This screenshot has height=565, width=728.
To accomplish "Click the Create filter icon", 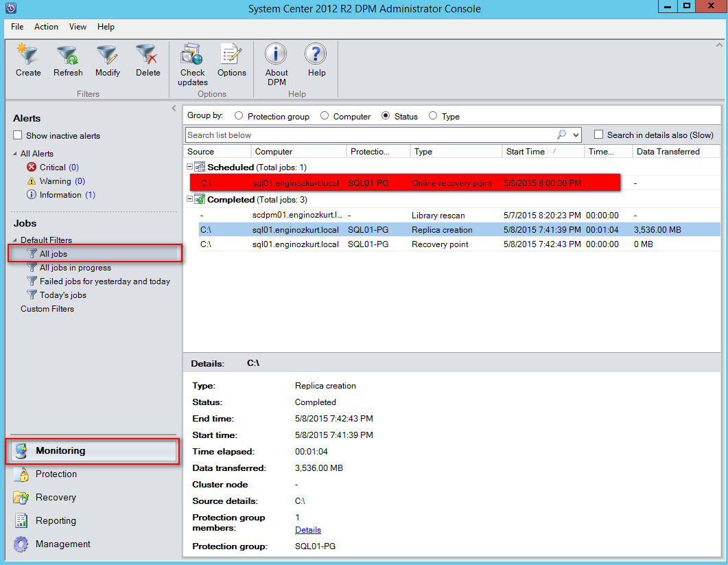I will click(27, 54).
